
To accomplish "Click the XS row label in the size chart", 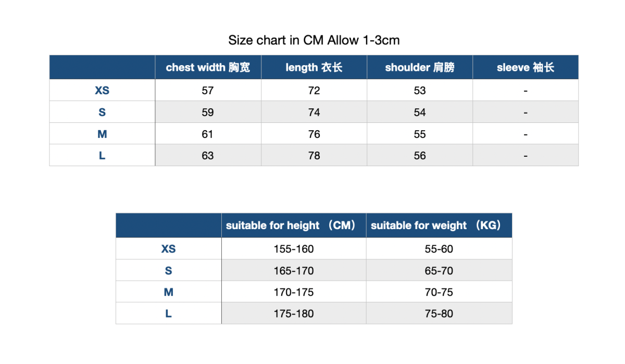I will tap(102, 90).
